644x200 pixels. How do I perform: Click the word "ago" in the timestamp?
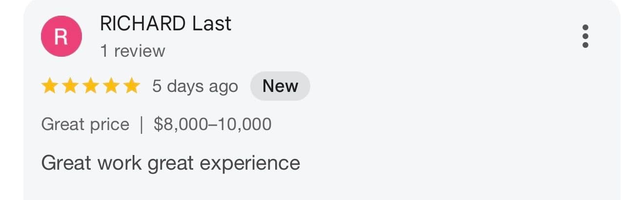coord(222,87)
